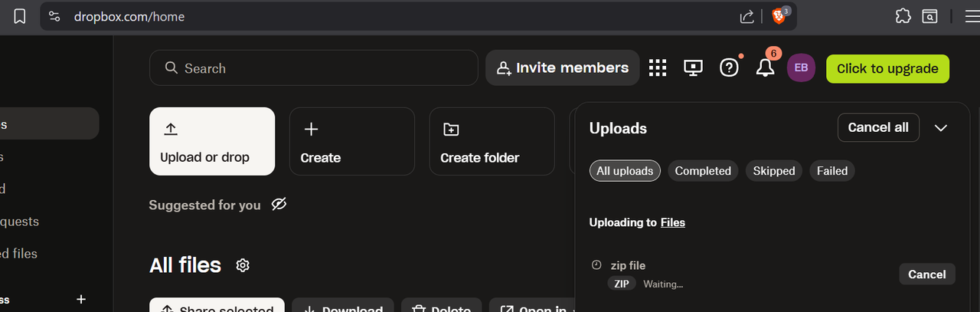Image resolution: width=980 pixels, height=312 pixels.
Task: Click the Download button
Action: coord(343,305)
